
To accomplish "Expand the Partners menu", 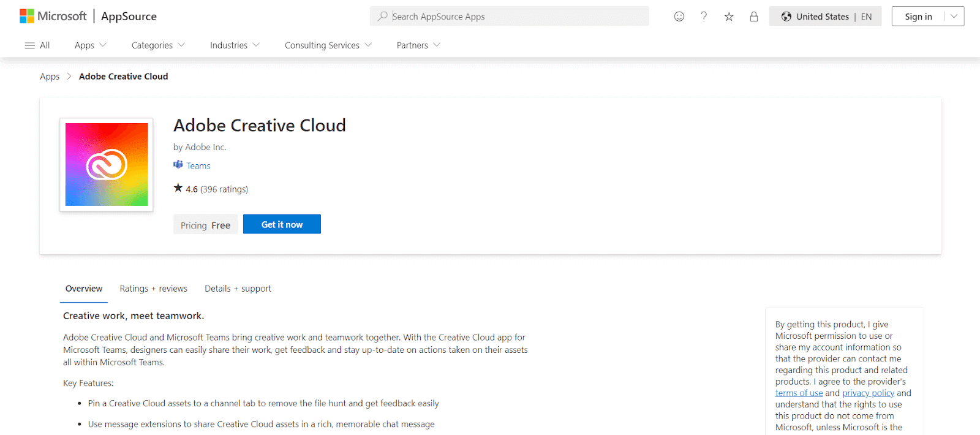I will tap(418, 45).
